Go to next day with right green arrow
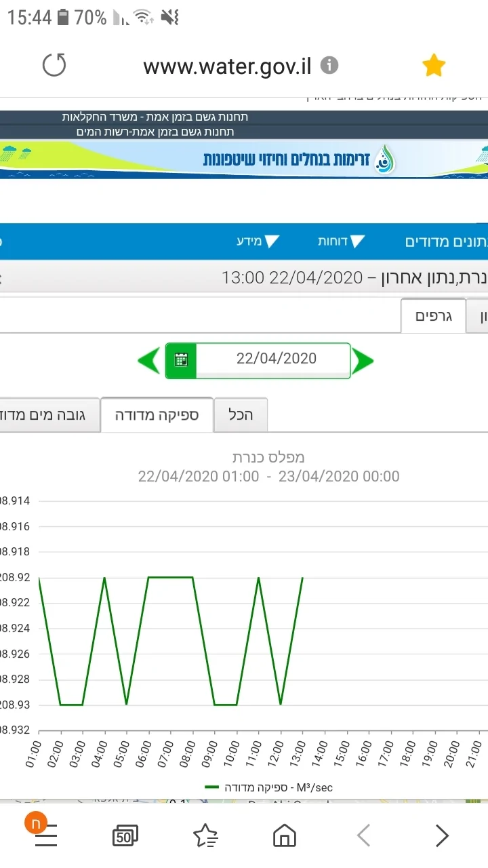Viewport: 488px width, 868px height. pyautogui.click(x=363, y=360)
